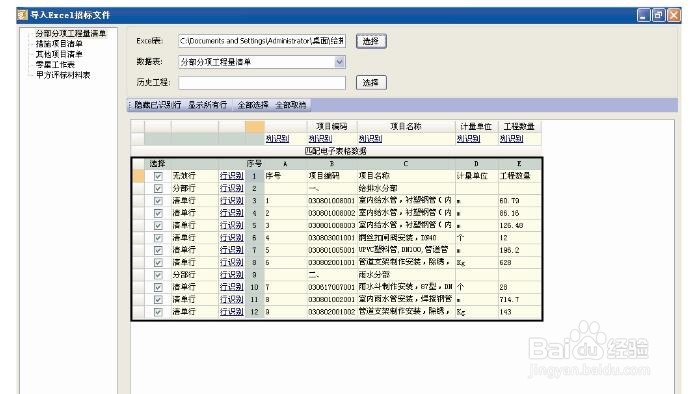Toggle checkbox for row with code 030803001001
This screenshot has height=394, width=690.
(158, 238)
